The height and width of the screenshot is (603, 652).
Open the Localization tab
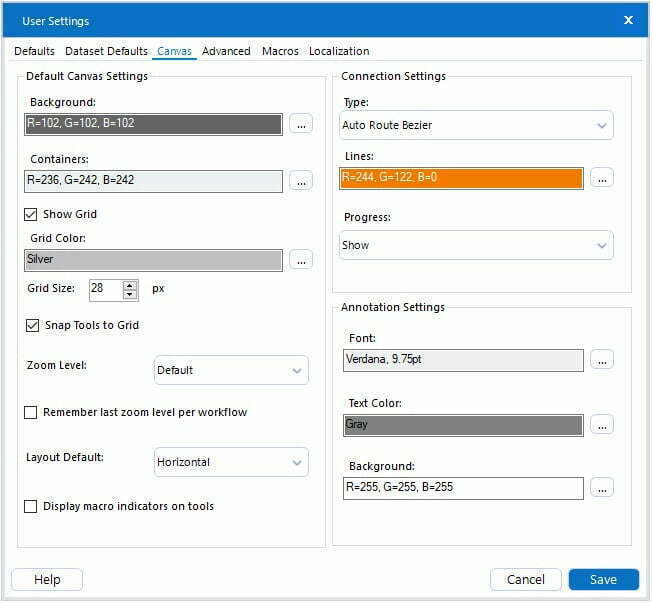click(x=339, y=51)
